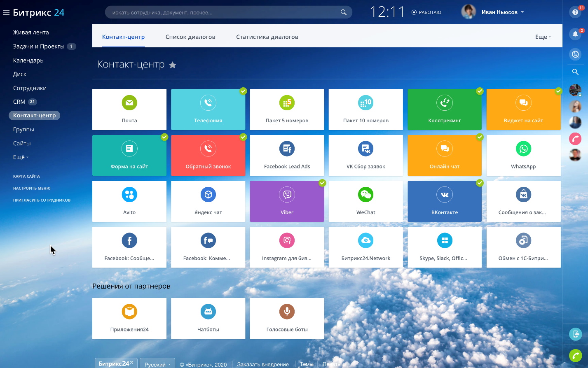Open Диск in the left menu
This screenshot has height=368, width=588.
pos(20,74)
